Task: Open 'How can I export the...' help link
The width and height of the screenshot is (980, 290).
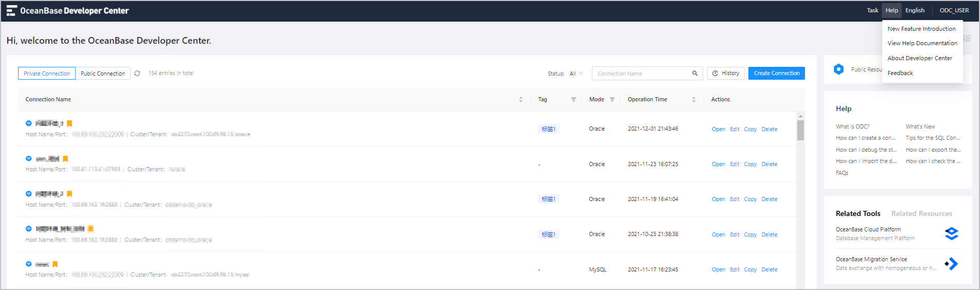Action: [x=933, y=150]
